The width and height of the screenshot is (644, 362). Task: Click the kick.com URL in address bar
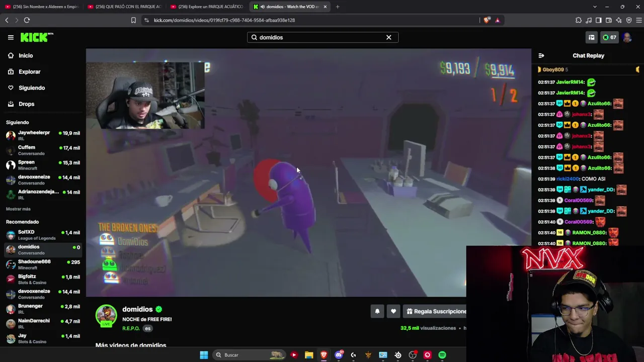pos(224,20)
